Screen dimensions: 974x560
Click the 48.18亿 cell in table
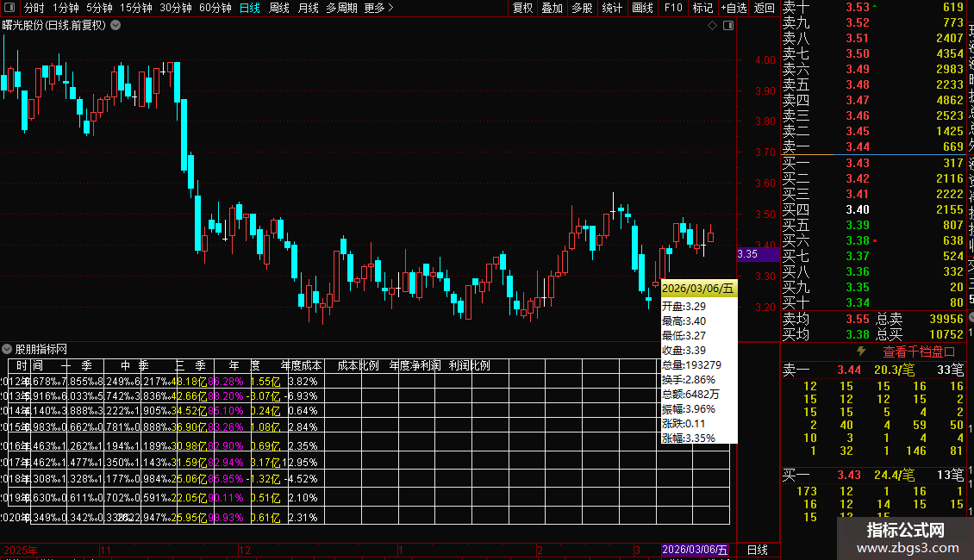(x=189, y=382)
